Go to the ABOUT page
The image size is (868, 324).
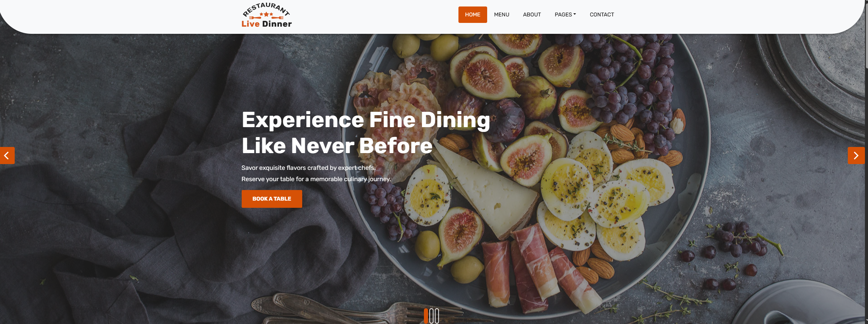pos(532,15)
